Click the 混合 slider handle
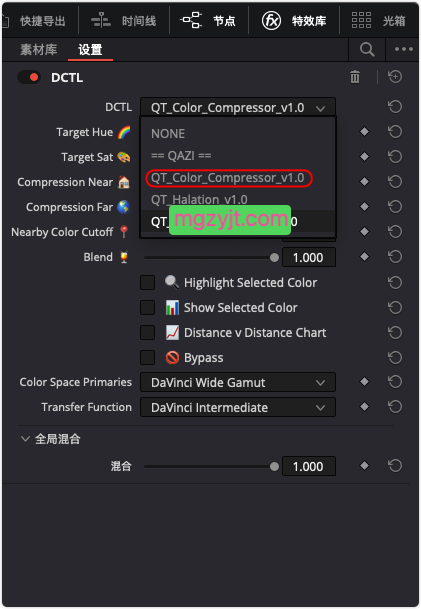Image resolution: width=421 pixels, height=609 pixels. coord(274,466)
